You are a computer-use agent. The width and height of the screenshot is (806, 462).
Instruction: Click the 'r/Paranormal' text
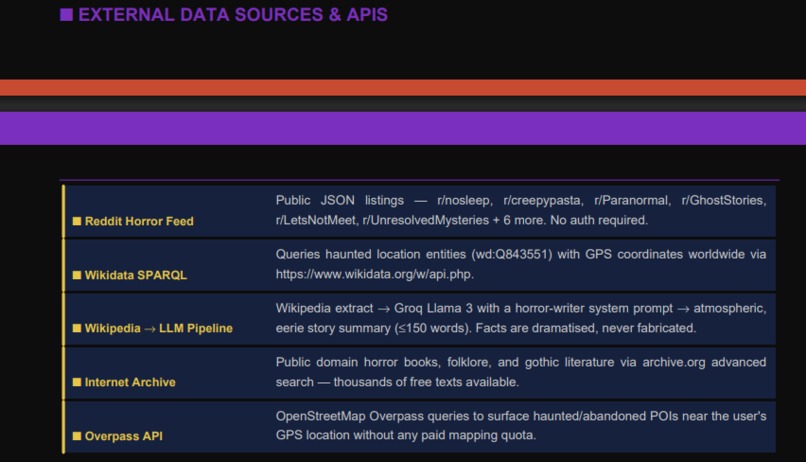632,200
